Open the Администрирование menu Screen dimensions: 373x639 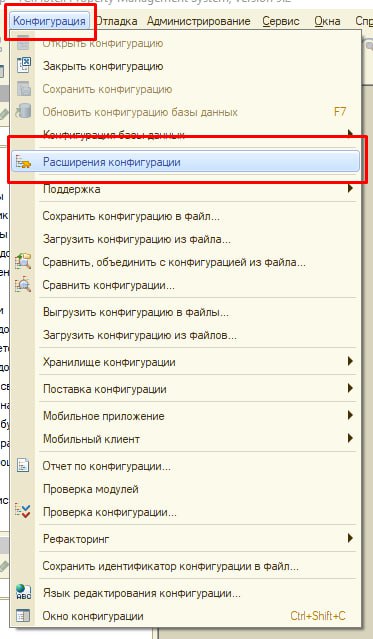[199, 21]
